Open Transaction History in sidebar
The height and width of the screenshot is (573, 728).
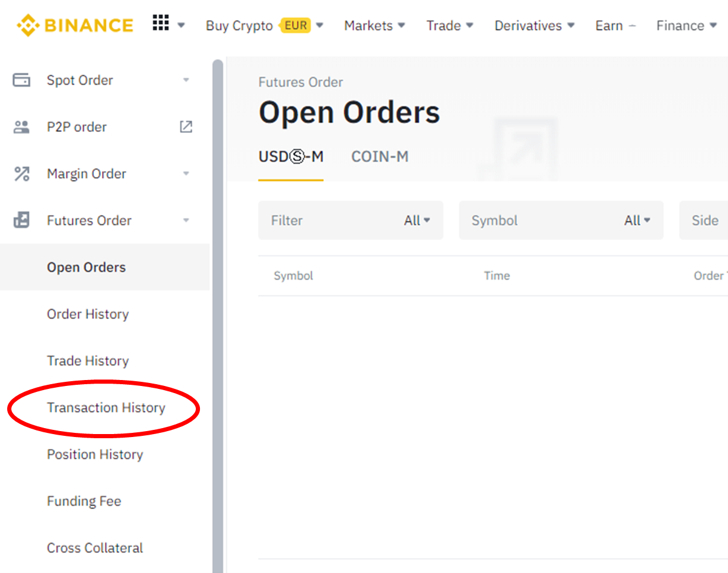click(x=106, y=408)
